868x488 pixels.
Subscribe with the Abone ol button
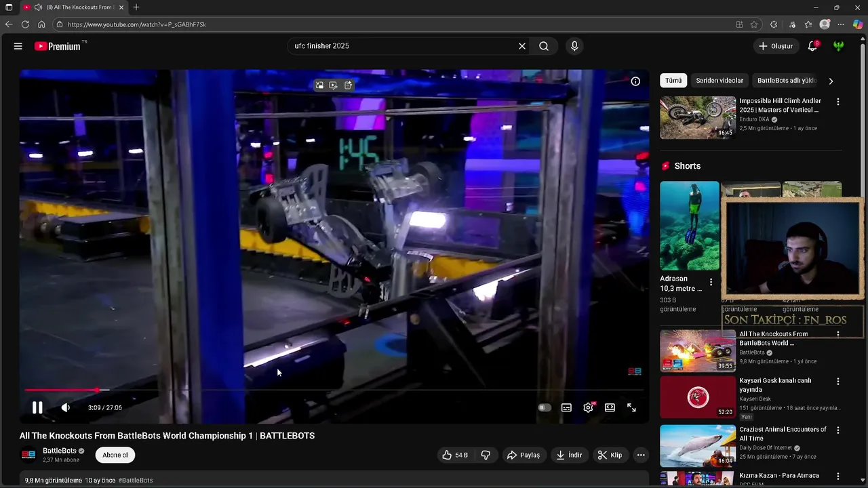115,455
